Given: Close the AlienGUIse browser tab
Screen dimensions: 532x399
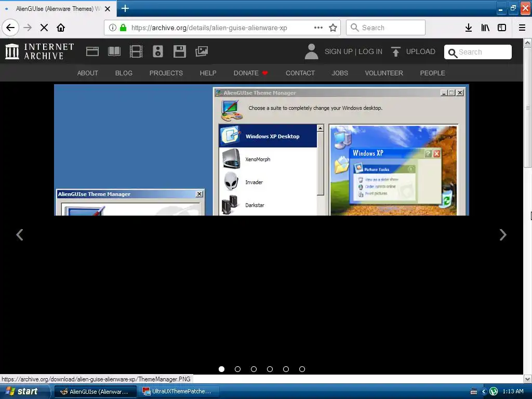Looking at the screenshot, I should click(108, 9).
